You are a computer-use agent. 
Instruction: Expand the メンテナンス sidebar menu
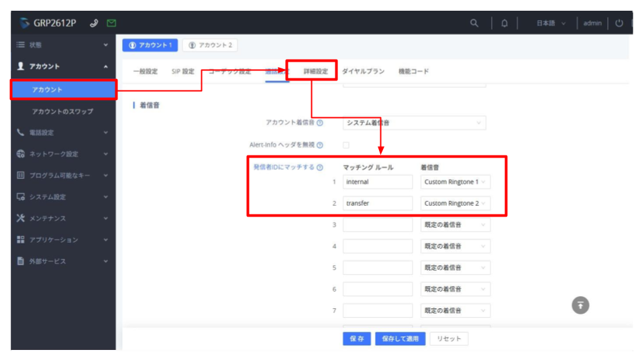click(105, 218)
